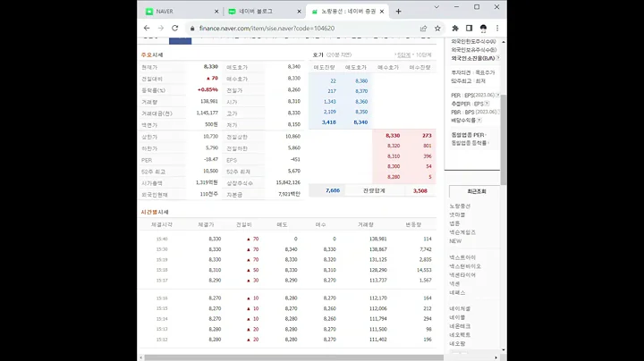Click the 상장주식수 value 15,842,126

(288, 182)
